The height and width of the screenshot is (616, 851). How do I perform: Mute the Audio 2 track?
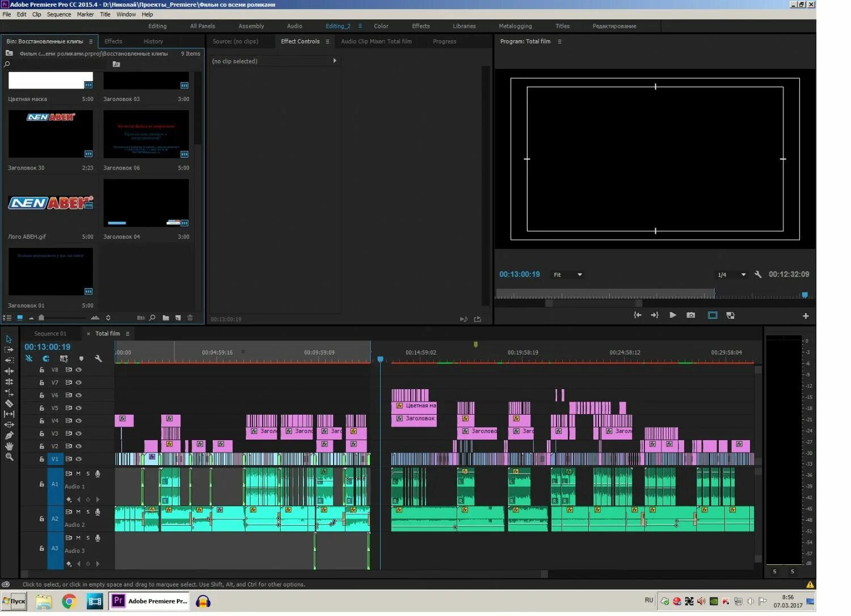78,512
